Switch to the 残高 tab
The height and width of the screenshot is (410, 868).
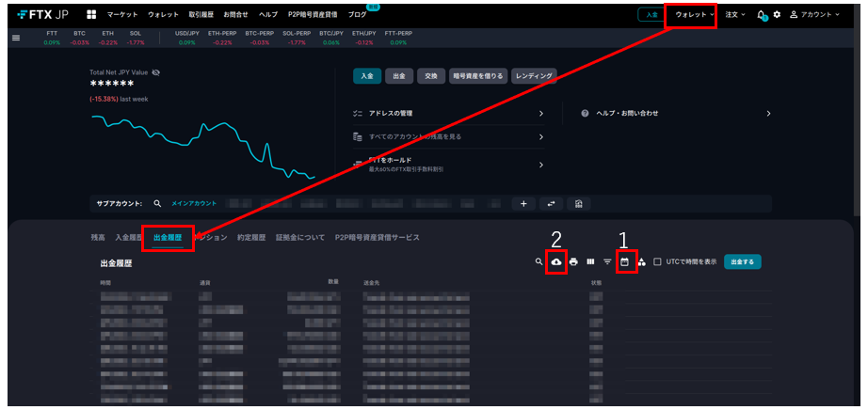pyautogui.click(x=97, y=237)
